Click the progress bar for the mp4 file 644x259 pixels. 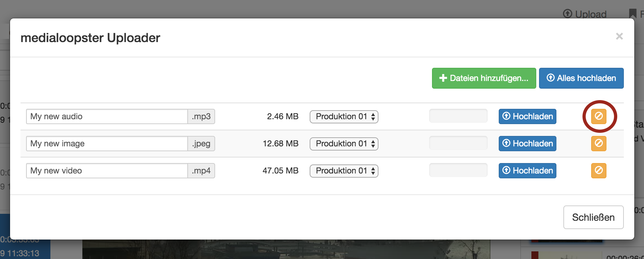pyautogui.click(x=458, y=170)
